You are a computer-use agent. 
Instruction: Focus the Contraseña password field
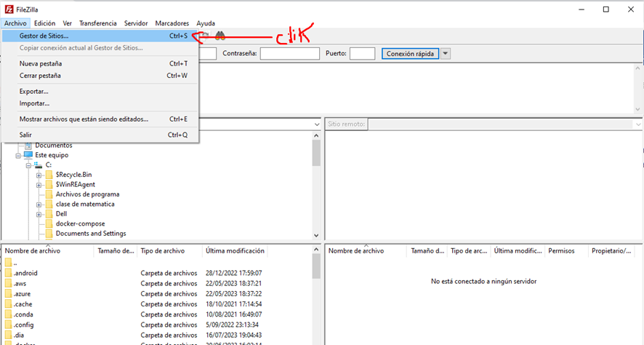[290, 53]
